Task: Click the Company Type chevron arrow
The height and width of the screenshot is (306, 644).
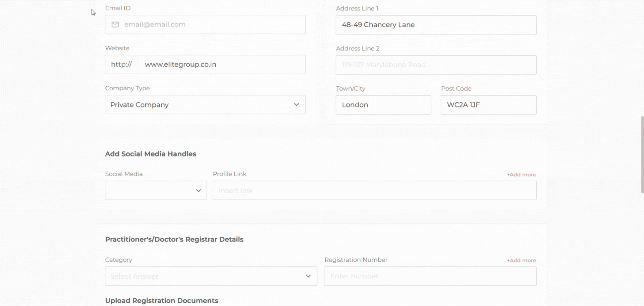Action: pyautogui.click(x=296, y=104)
